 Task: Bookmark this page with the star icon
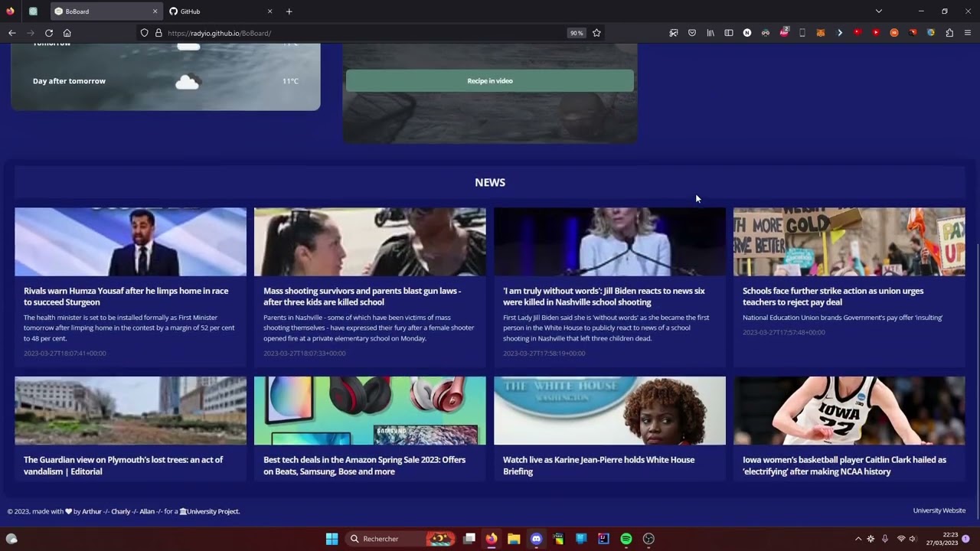[x=596, y=33]
